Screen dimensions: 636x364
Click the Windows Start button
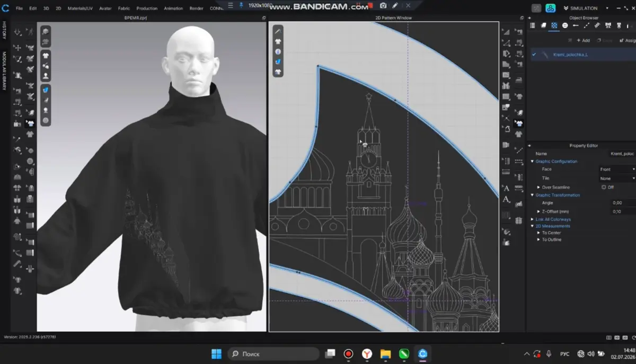217,353
